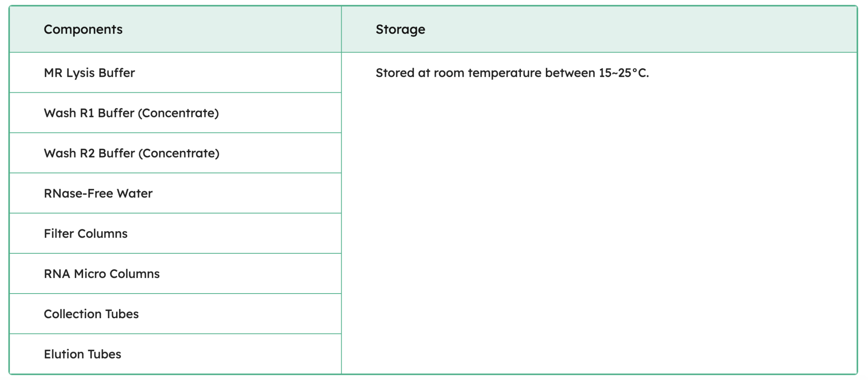
Task: Click "(Concentrate)" in the Wash R1 row
Action: click(178, 113)
